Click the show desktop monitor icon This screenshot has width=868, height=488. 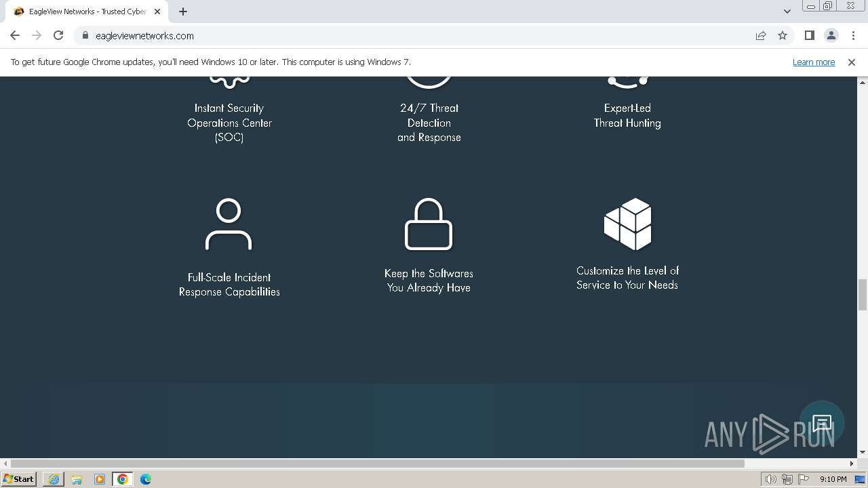(860, 479)
